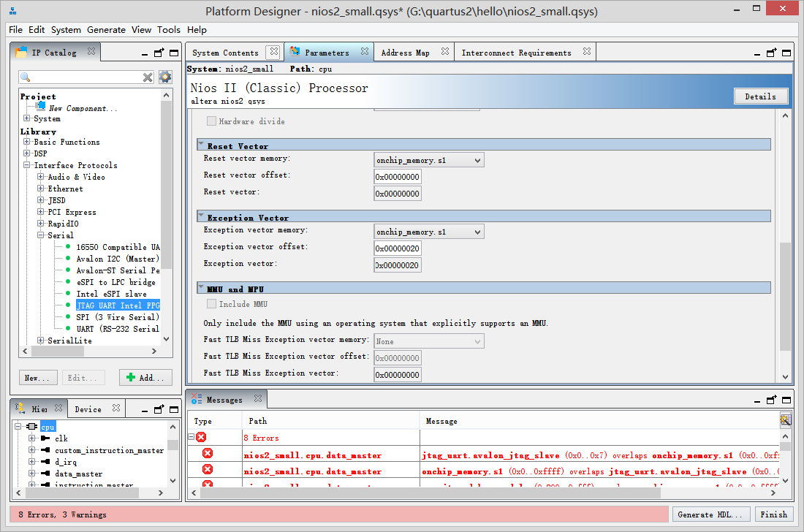Close the Device tab
This screenshot has height=532, width=804.
coord(116,408)
